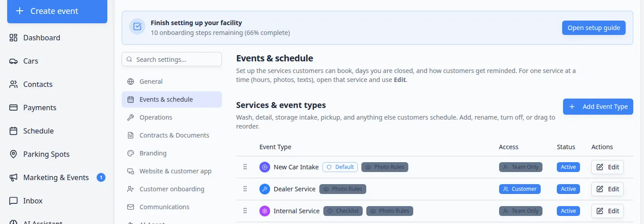
Task: Click Photo Rules tag on Dealer Service
Action: [x=343, y=189]
